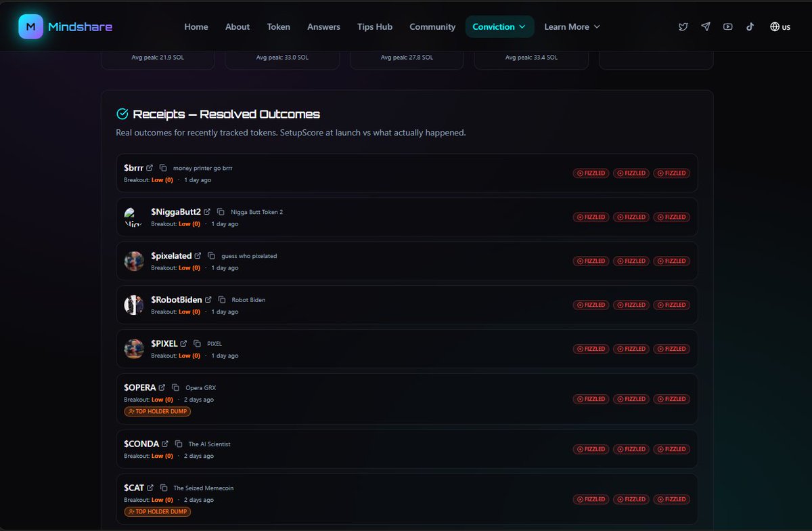This screenshot has height=531, width=812.
Task: Copy the $NiggaButt2 token address
Action: [221, 211]
